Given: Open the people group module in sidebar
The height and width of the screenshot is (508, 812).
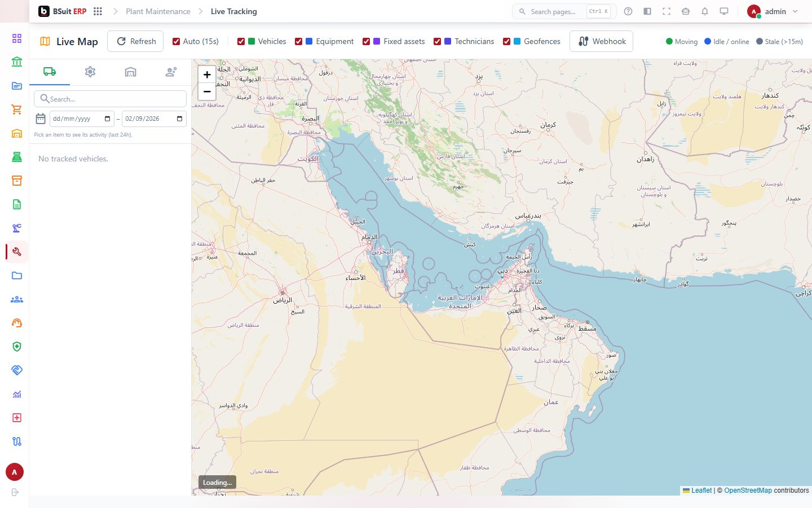Looking at the screenshot, I should point(17,299).
